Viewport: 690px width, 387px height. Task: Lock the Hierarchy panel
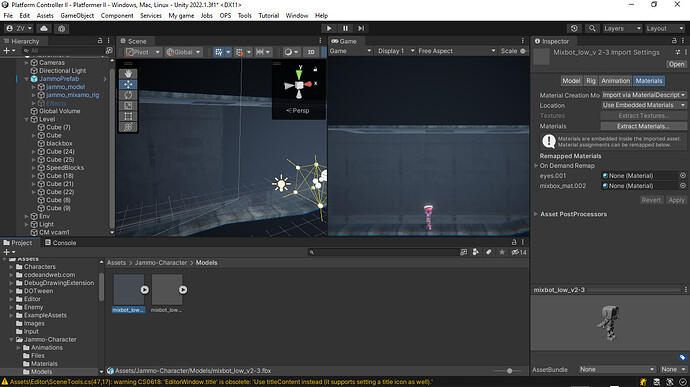pos(100,41)
